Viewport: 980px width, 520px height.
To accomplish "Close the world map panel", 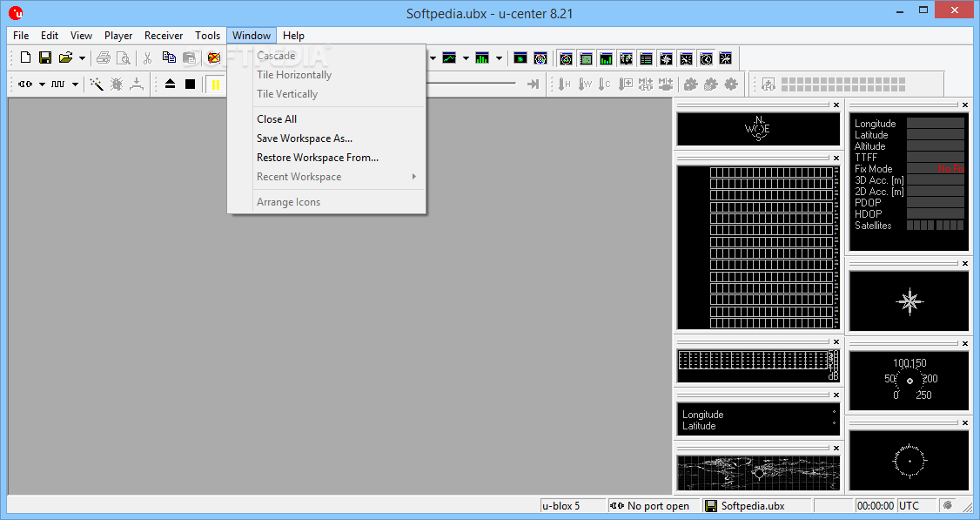I will click(x=836, y=448).
